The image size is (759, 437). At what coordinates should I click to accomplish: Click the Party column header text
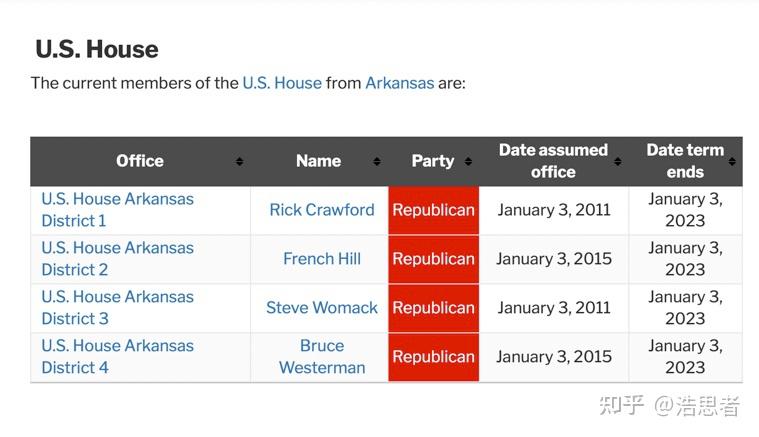pyautogui.click(x=432, y=161)
